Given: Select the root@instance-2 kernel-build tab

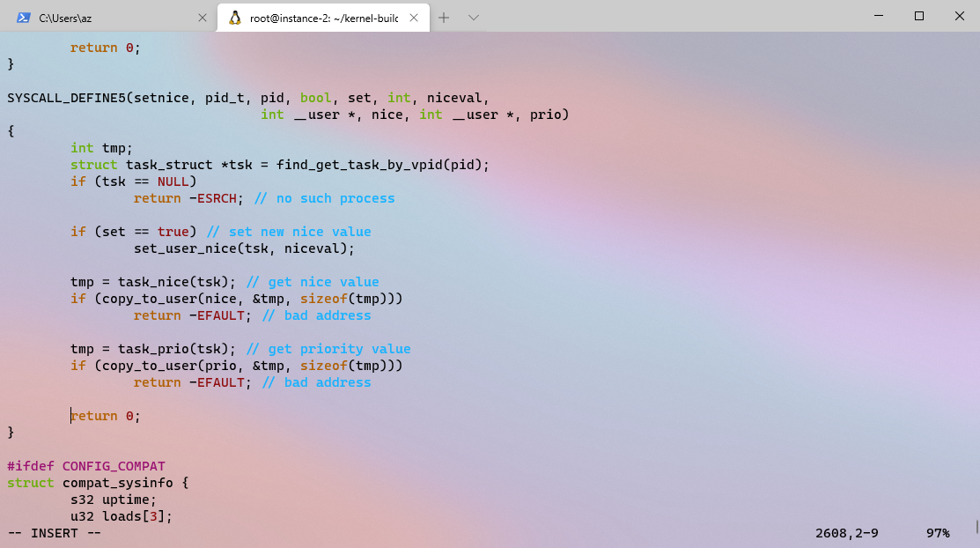Looking at the screenshot, I should click(323, 18).
